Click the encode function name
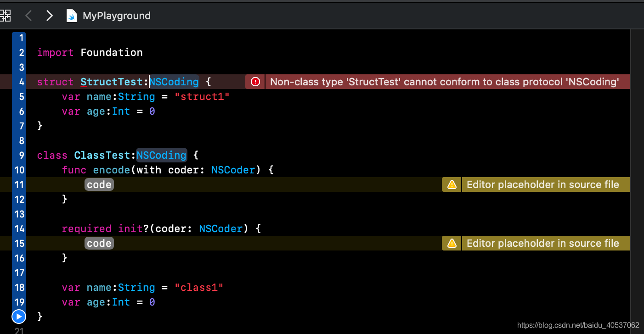The height and width of the screenshot is (334, 644). (x=112, y=170)
